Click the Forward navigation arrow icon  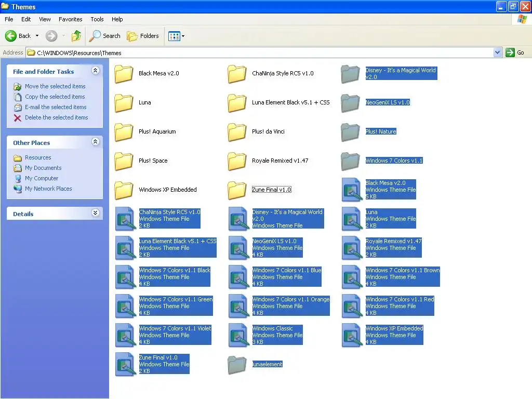point(51,36)
